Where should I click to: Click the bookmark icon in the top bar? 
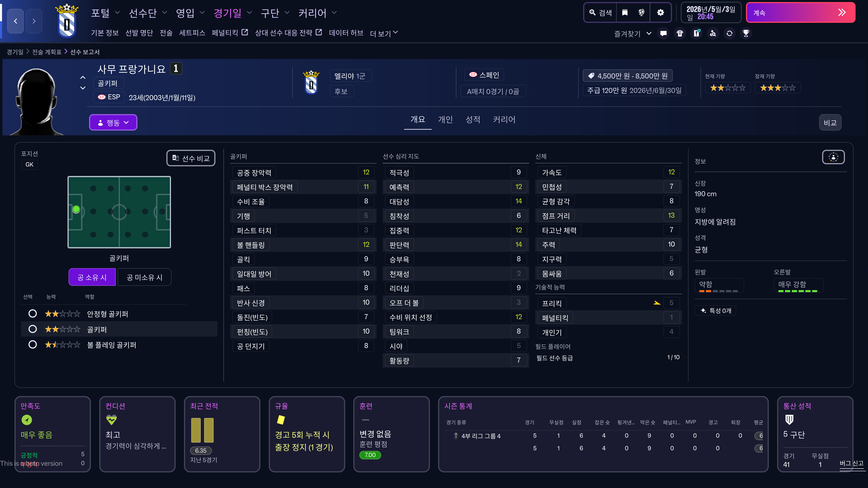click(625, 13)
